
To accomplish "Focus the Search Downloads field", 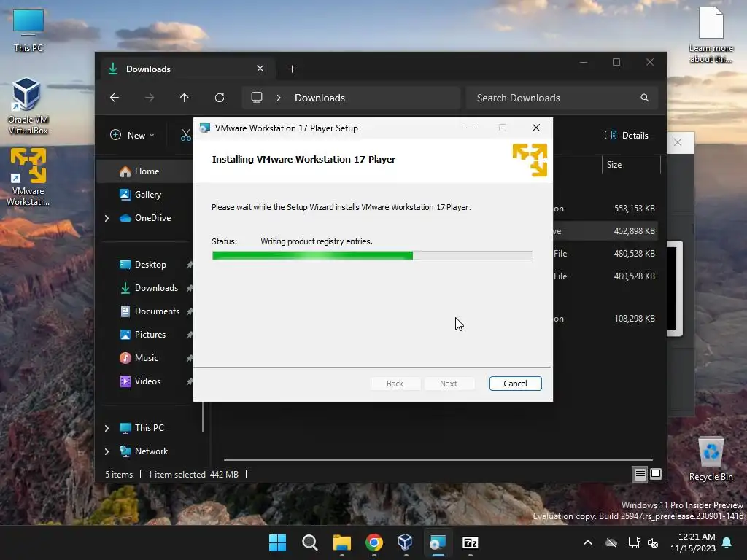I will [x=562, y=98].
